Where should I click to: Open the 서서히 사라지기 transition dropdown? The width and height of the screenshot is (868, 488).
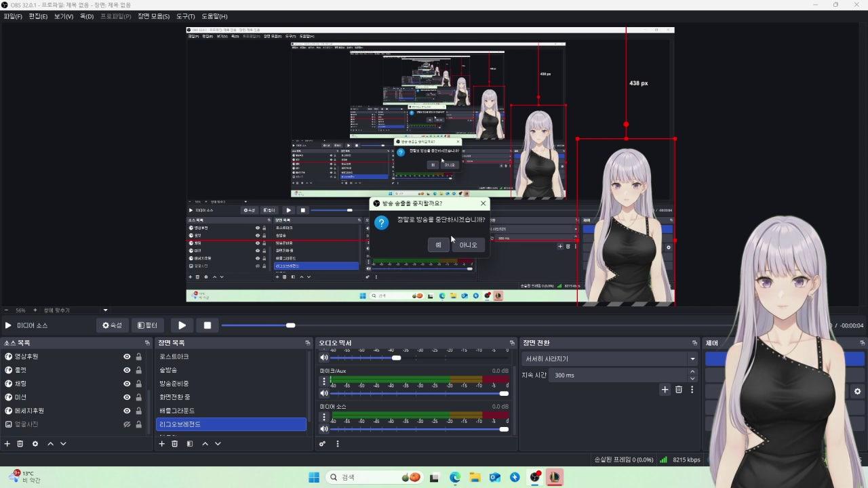click(x=692, y=359)
